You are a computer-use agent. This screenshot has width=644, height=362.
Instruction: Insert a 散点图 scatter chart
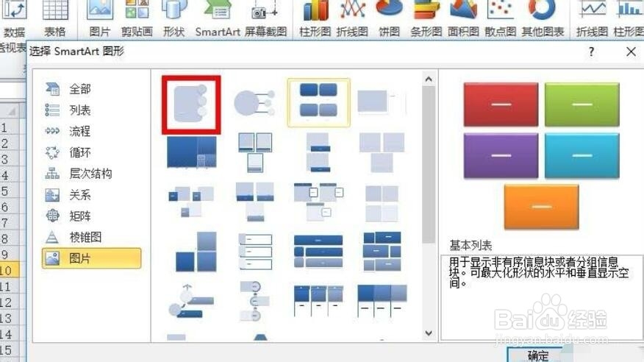500,18
